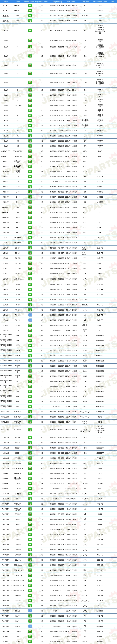Click the petrol icon in the TOYOTA AVENSIS KOMBI row

tap(30, 504)
